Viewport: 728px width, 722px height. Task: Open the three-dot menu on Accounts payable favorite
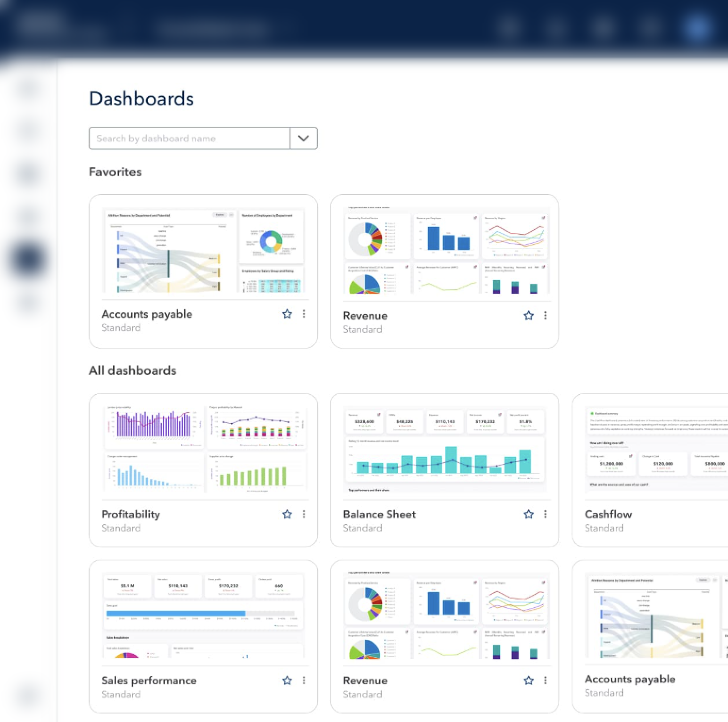(304, 314)
